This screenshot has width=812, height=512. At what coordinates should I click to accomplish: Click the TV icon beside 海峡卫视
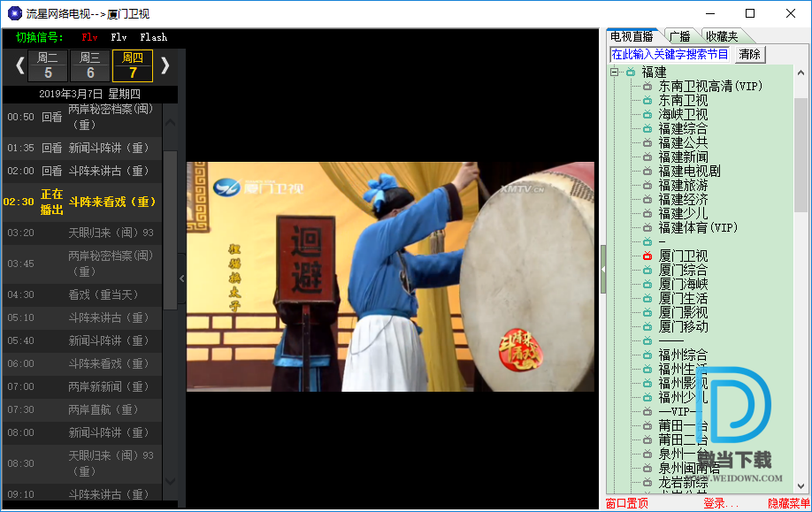point(647,115)
